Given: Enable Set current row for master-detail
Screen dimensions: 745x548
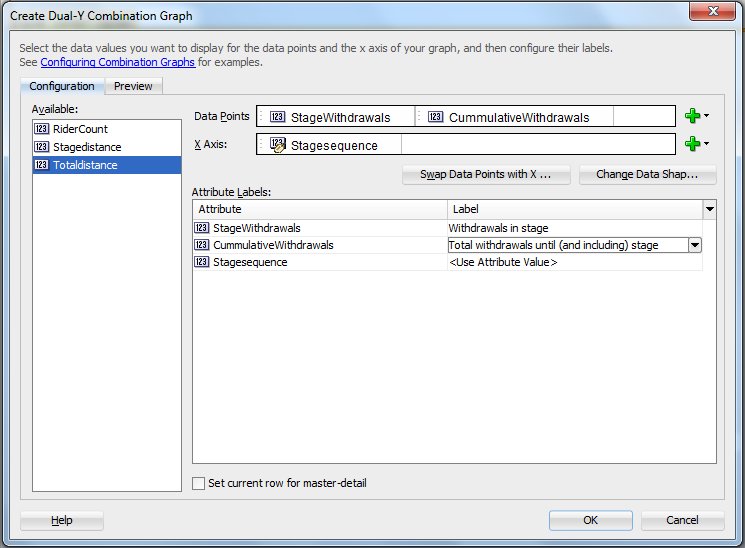Looking at the screenshot, I should tap(199, 484).
